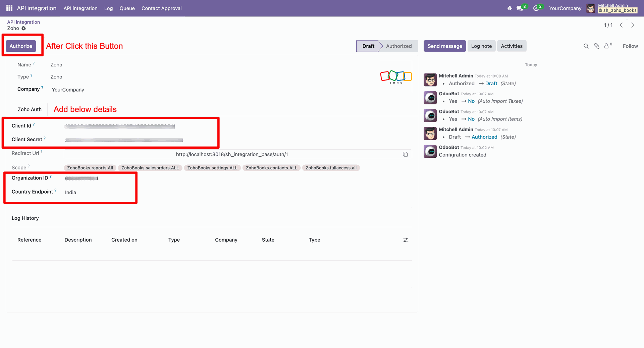Sort Log History by Created on column
The width and height of the screenshot is (644, 348).
pos(124,240)
